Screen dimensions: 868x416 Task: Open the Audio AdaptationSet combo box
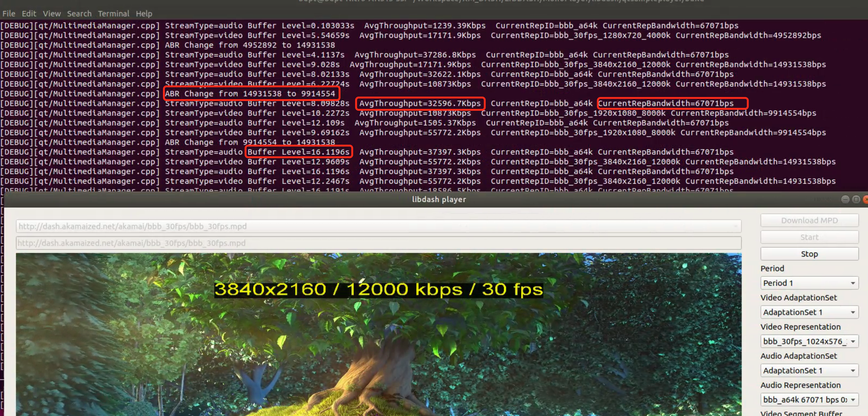point(809,371)
